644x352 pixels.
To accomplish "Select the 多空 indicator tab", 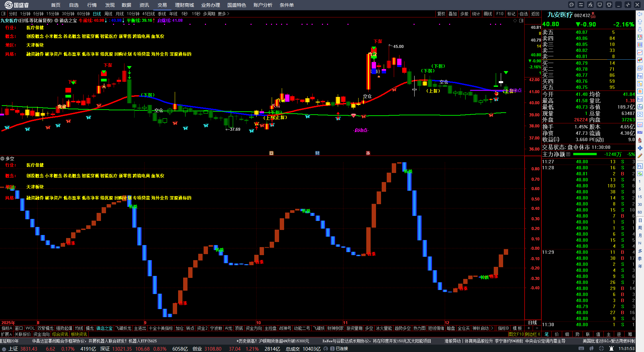I will 369,328.
